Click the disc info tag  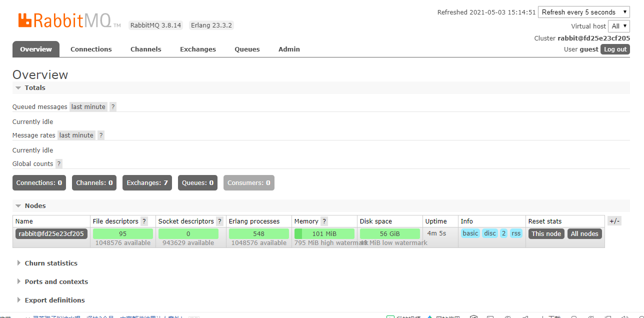[490, 233]
